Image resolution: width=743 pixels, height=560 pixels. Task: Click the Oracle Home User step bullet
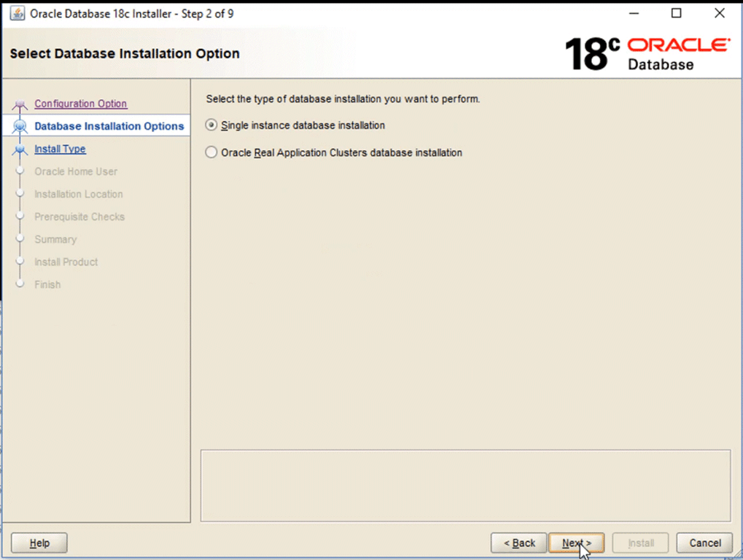pyautogui.click(x=20, y=171)
